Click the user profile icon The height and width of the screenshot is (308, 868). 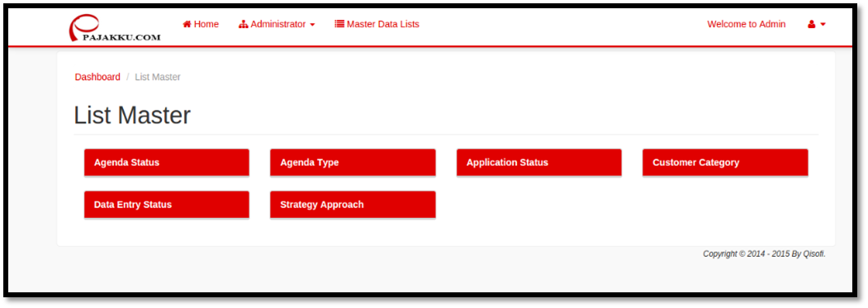pos(812,25)
